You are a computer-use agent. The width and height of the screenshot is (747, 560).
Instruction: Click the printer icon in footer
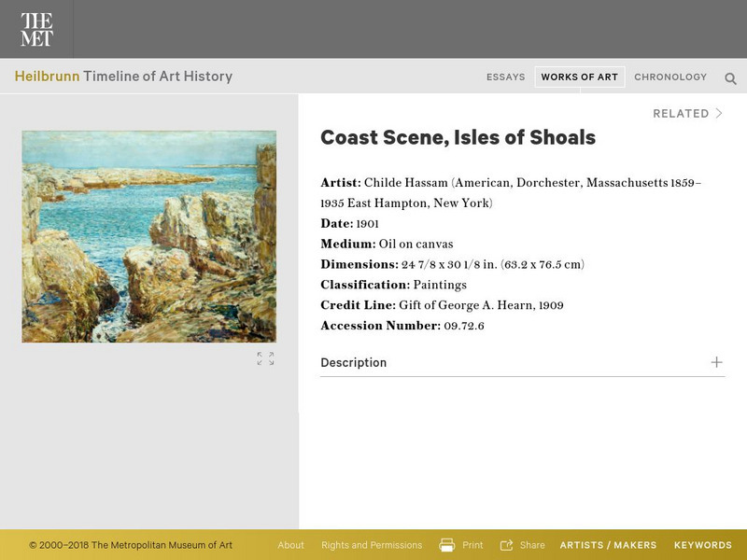[x=447, y=545]
